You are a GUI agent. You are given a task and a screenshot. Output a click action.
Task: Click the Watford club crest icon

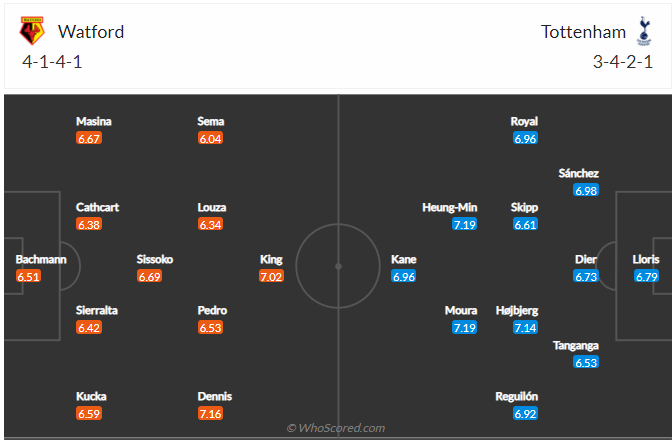click(x=33, y=31)
